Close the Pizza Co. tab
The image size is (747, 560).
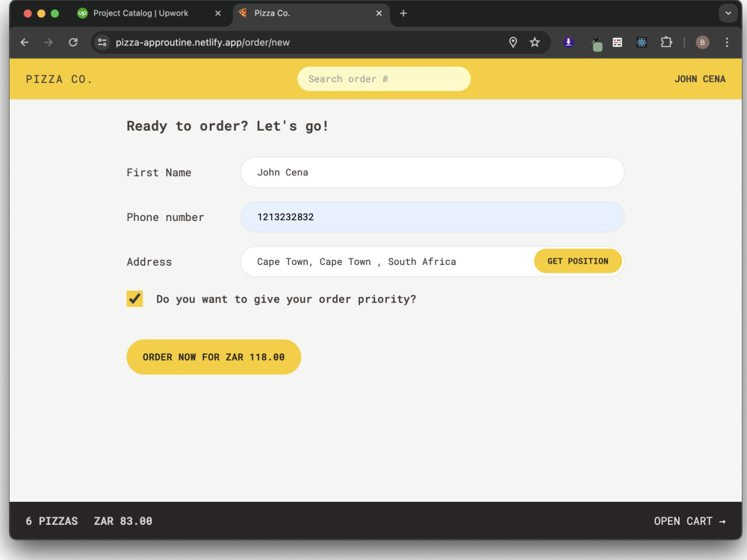pos(379,13)
